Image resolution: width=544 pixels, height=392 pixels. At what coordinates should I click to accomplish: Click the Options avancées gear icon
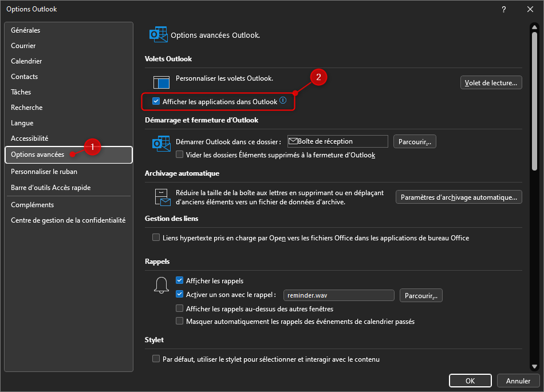159,34
